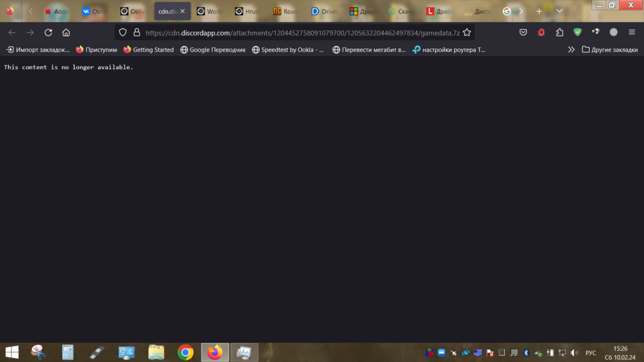Go to the Firefox home page
This screenshot has width=644, height=362.
click(x=66, y=32)
